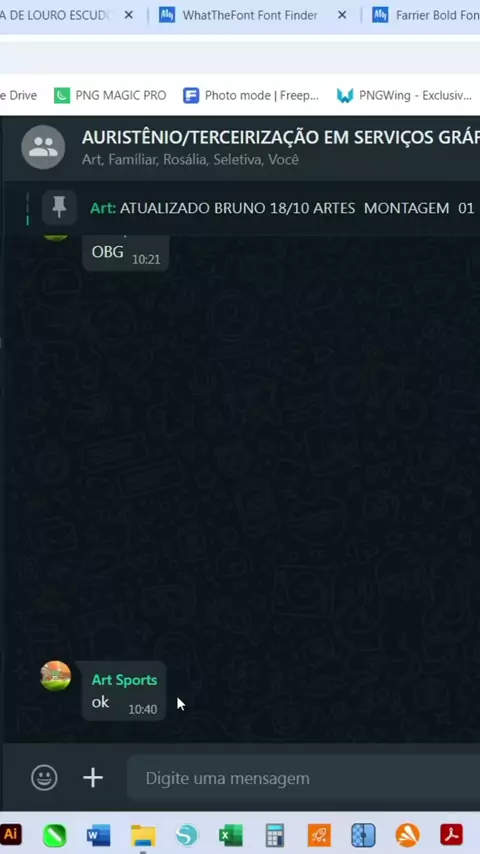Open the group avatar icon
The image size is (480, 854).
[x=43, y=147]
